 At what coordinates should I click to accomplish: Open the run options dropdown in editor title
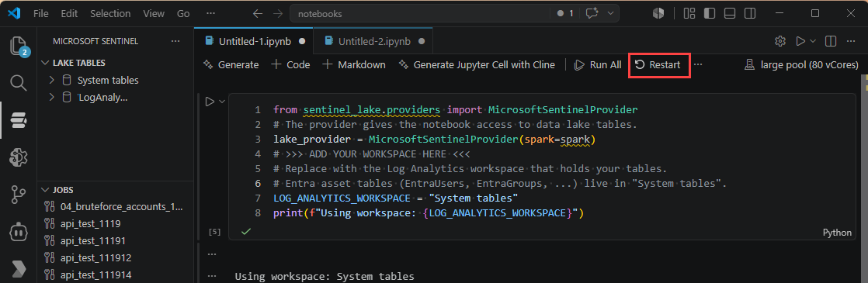[813, 41]
